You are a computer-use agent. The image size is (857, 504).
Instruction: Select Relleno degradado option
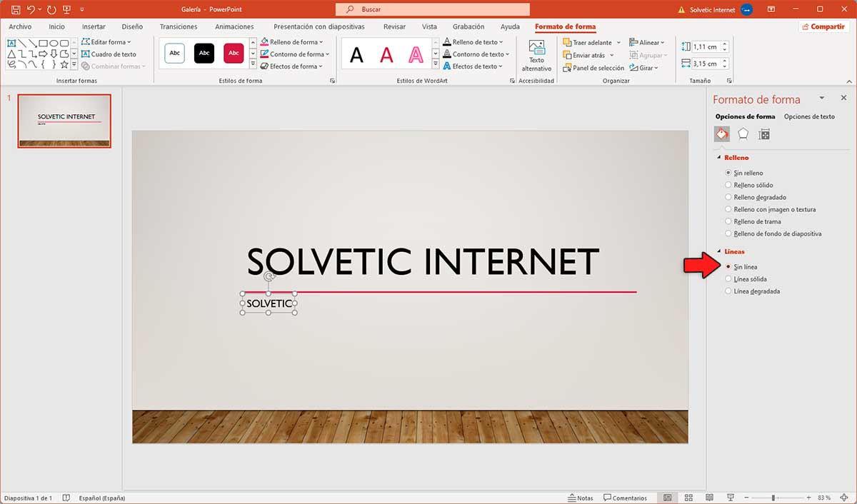click(755, 197)
